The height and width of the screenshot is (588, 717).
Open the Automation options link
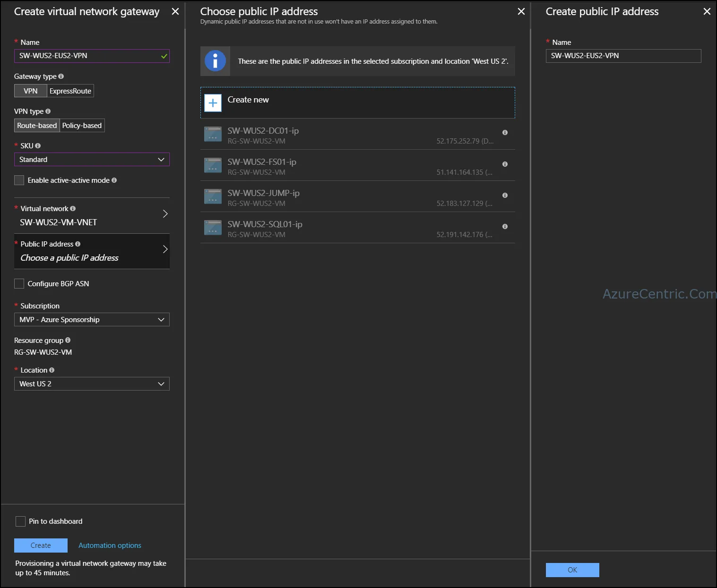click(110, 545)
